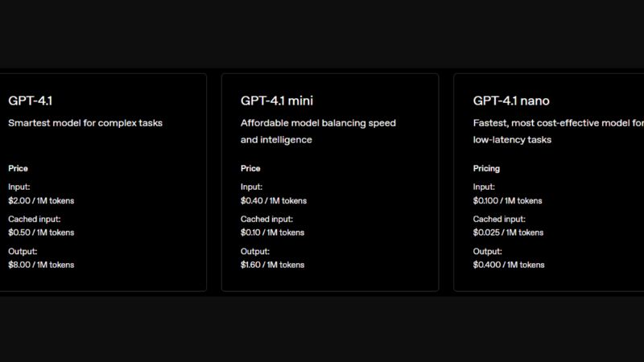Click "Smartest model for complex tasks" description
This screenshot has height=362, width=644.
(85, 123)
